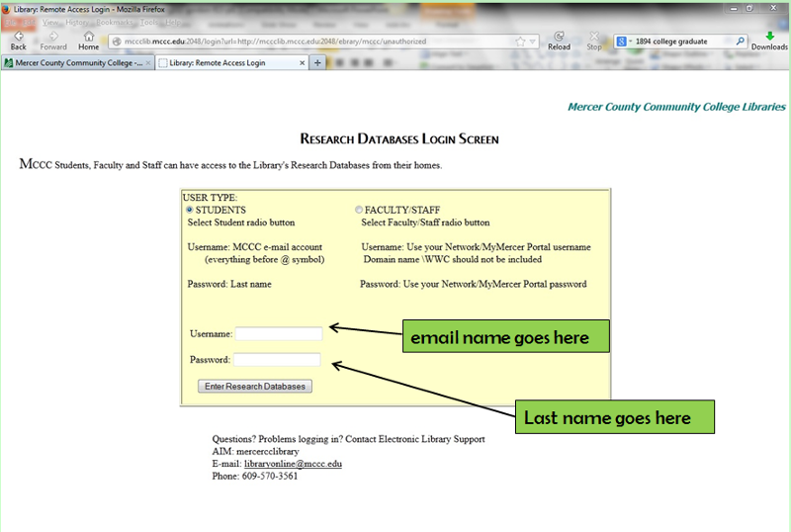This screenshot has height=532, width=791.
Task: Click the phone number 609-570-3561
Action: pyautogui.click(x=270, y=476)
